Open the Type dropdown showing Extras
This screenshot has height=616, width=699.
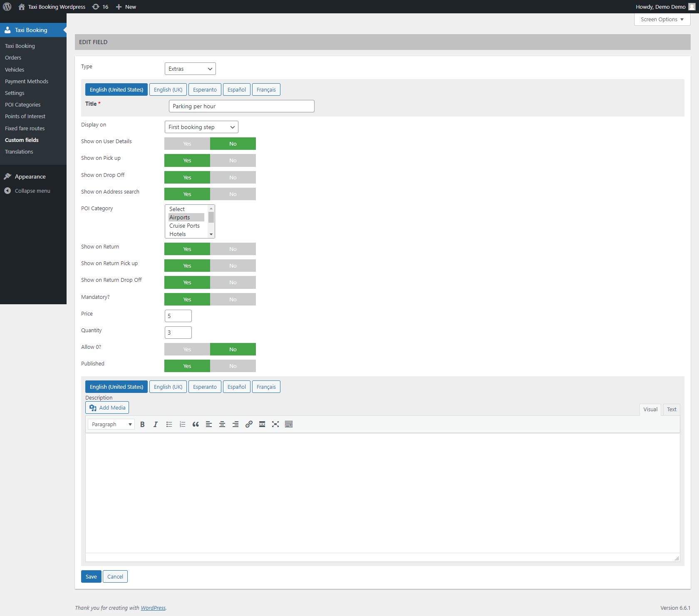(190, 69)
